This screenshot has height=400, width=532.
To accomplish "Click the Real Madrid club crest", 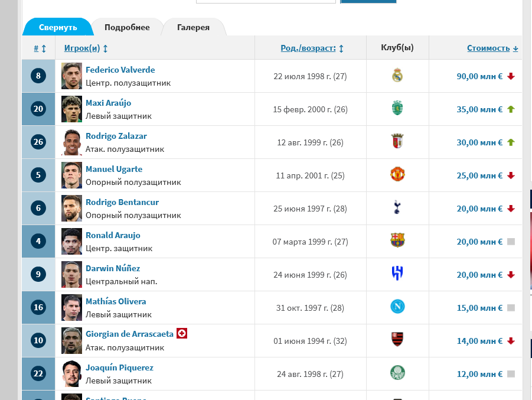I will pos(397,76).
